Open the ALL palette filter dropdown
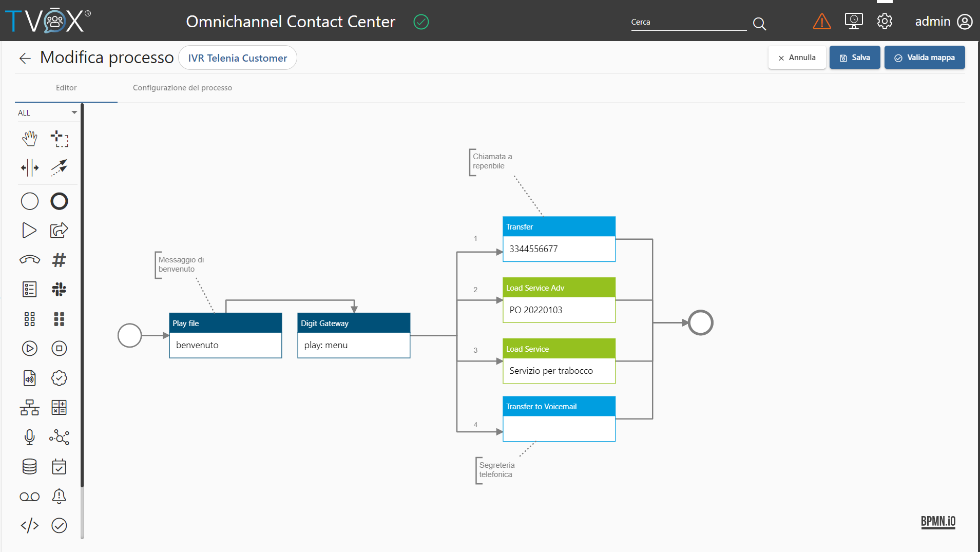The width and height of the screenshot is (980, 552). [x=47, y=113]
